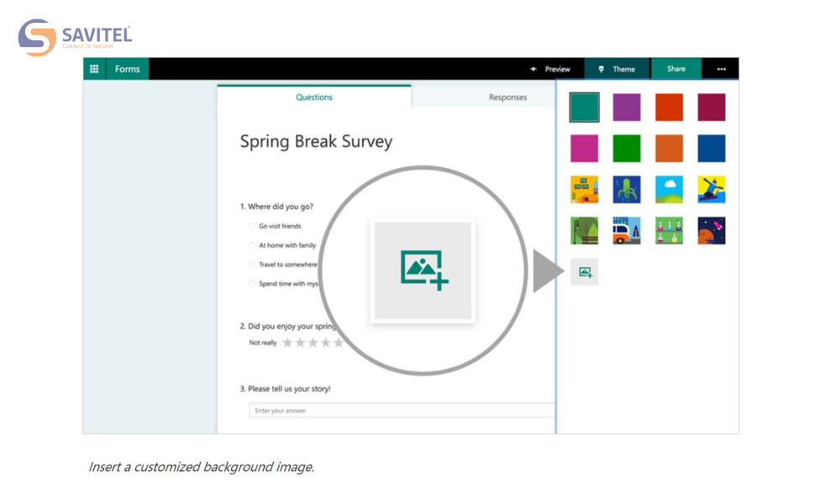Image resolution: width=840 pixels, height=504 pixels.
Task: Choose the cloud and hills theme image
Action: point(669,190)
